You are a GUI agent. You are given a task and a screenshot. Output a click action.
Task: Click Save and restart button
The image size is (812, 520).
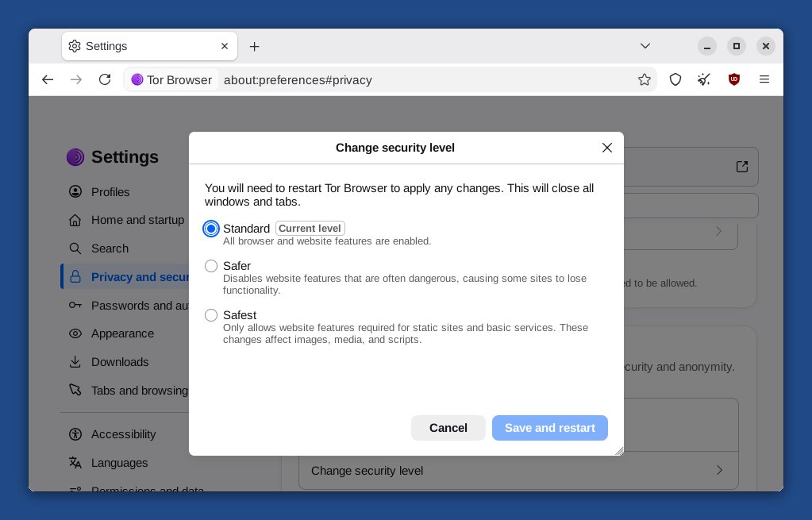click(x=550, y=428)
